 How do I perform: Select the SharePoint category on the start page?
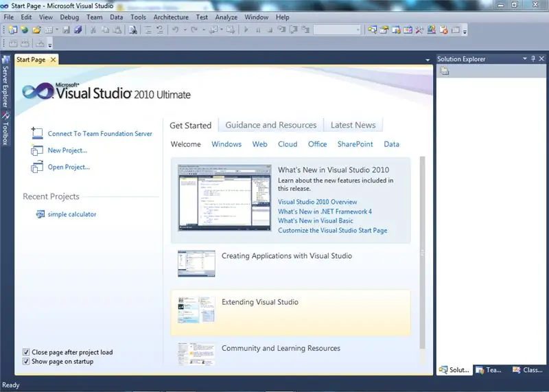click(355, 144)
